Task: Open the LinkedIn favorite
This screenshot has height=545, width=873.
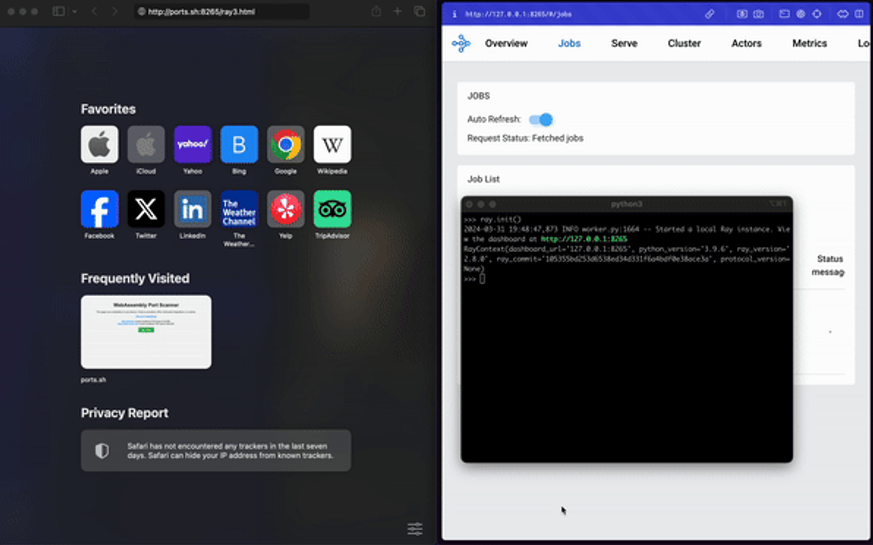Action: tap(193, 209)
